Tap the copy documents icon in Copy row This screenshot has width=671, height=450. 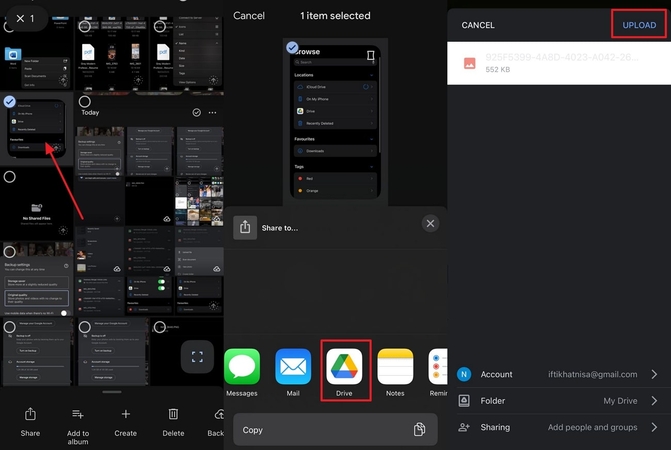click(419, 429)
